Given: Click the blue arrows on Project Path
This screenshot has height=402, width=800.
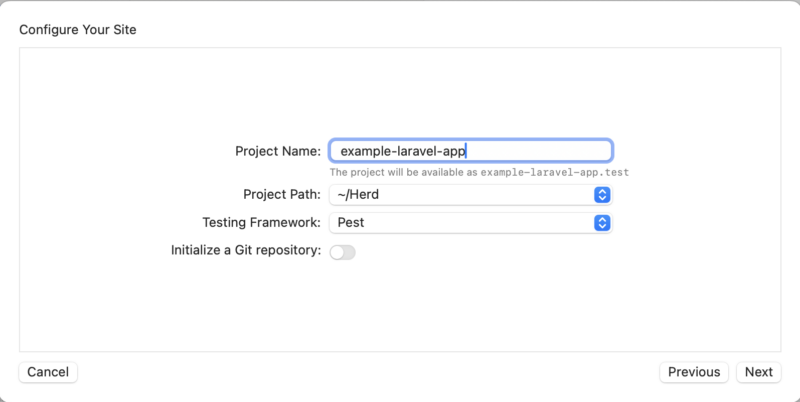Looking at the screenshot, I should (602, 195).
